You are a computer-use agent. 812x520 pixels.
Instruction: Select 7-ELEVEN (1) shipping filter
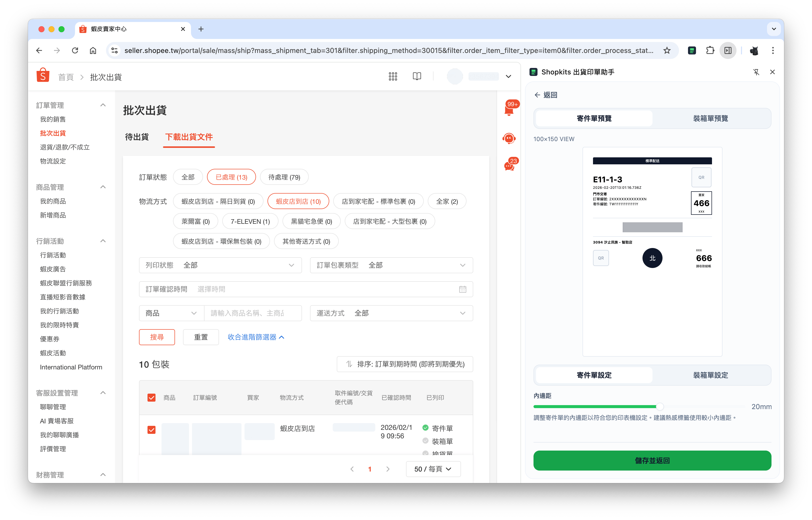(x=250, y=222)
